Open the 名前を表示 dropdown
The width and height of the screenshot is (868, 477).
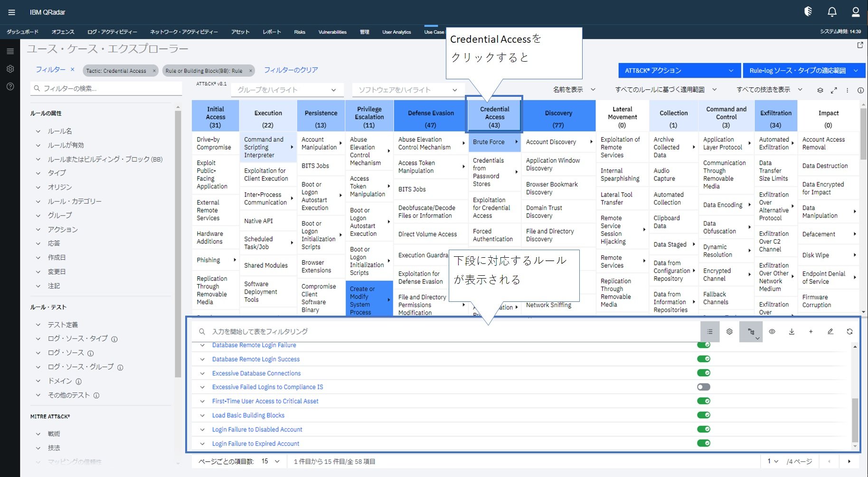pyautogui.click(x=574, y=90)
